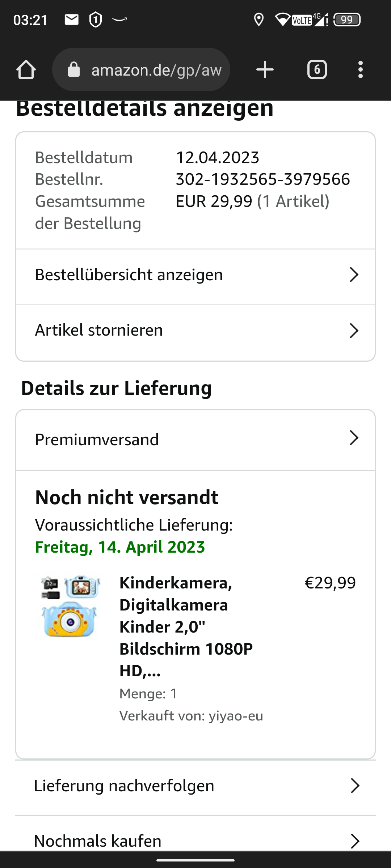The width and height of the screenshot is (391, 868).
Task: Open the tab switcher showing 6 tabs
Action: pos(317,69)
